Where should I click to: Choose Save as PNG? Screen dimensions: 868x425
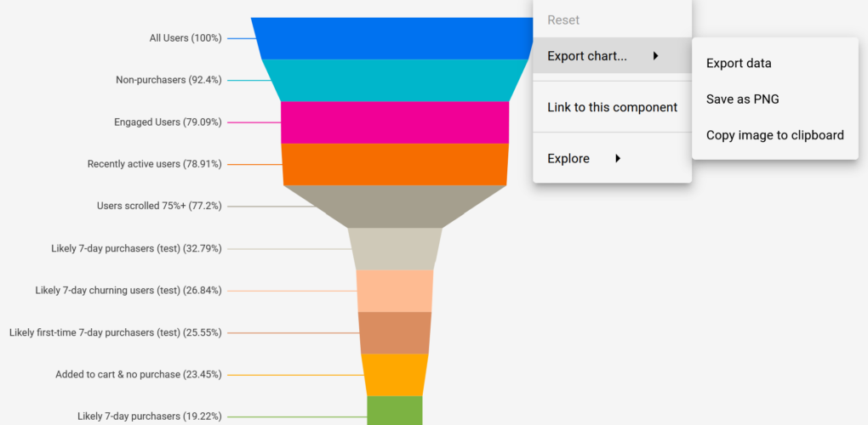tap(742, 99)
